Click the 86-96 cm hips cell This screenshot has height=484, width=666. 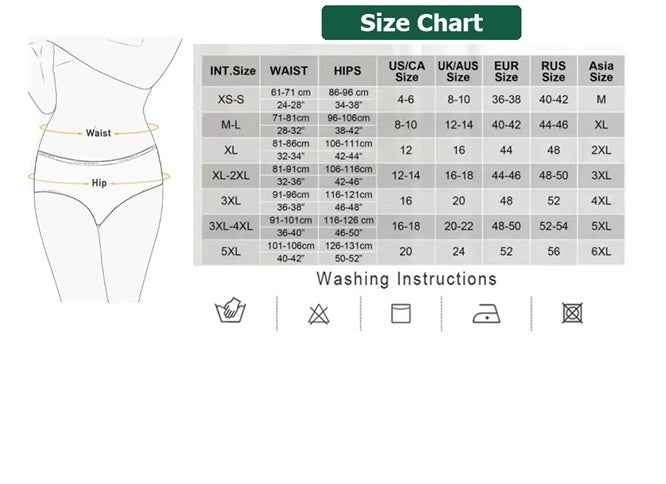click(x=348, y=93)
